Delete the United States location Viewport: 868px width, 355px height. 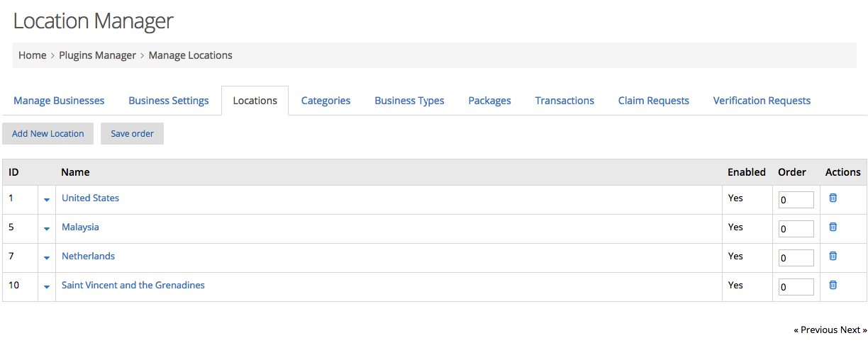click(833, 198)
